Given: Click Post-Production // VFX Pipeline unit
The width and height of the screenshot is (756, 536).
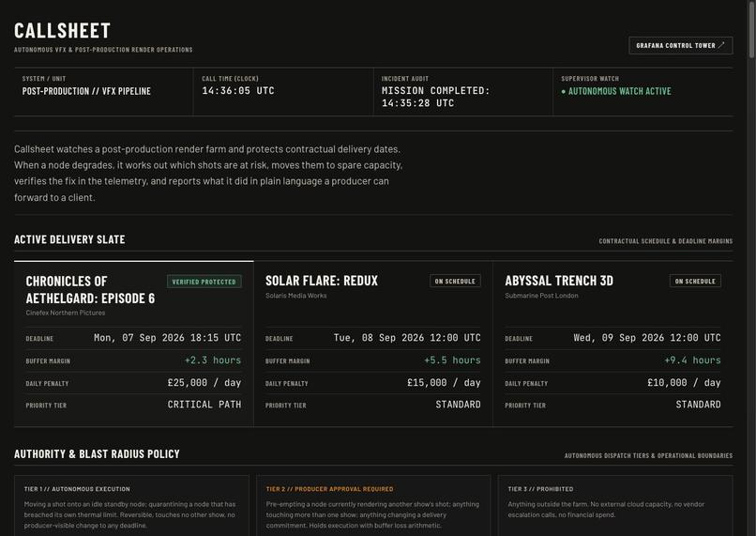Looking at the screenshot, I should tap(86, 91).
